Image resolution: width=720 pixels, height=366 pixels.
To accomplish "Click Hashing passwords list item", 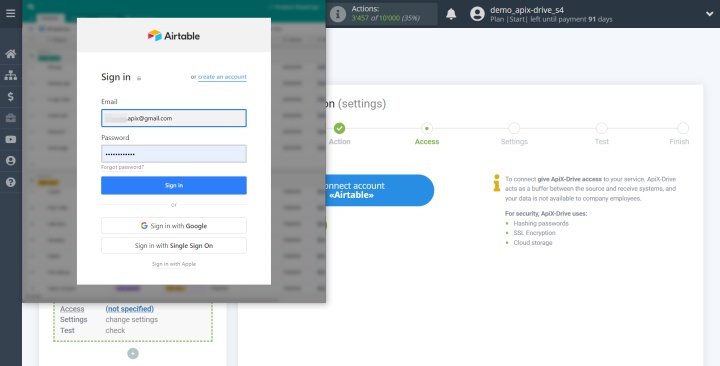I will [x=541, y=223].
